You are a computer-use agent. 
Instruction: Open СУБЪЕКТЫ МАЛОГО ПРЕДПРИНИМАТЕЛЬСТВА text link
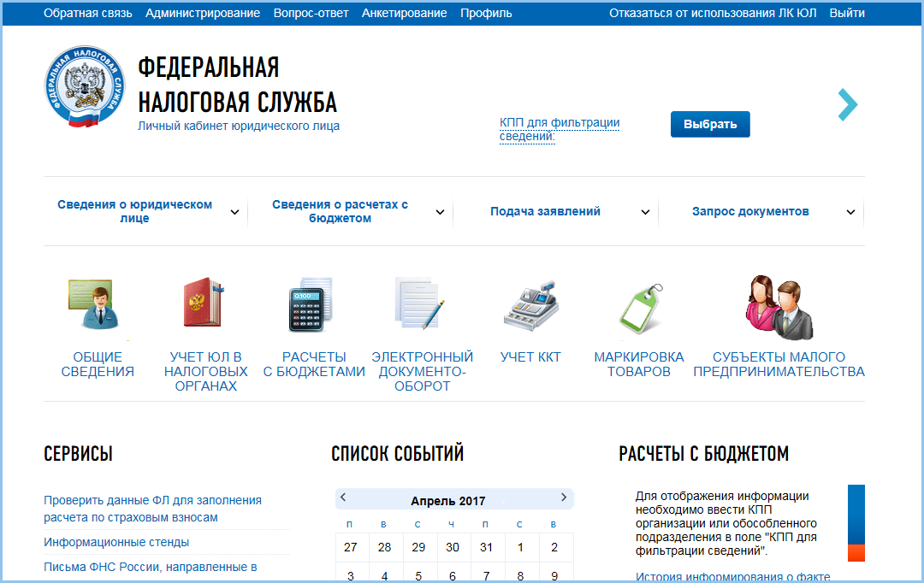coord(779,364)
